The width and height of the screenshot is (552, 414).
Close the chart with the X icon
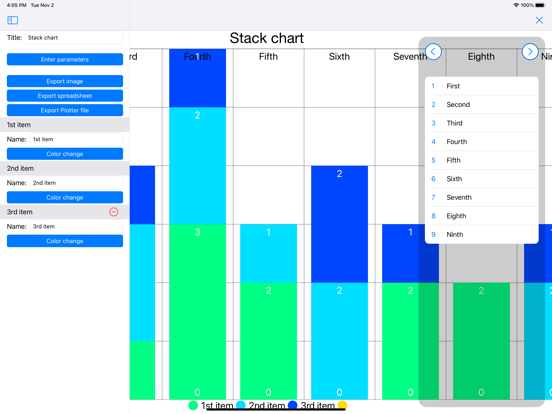click(539, 20)
